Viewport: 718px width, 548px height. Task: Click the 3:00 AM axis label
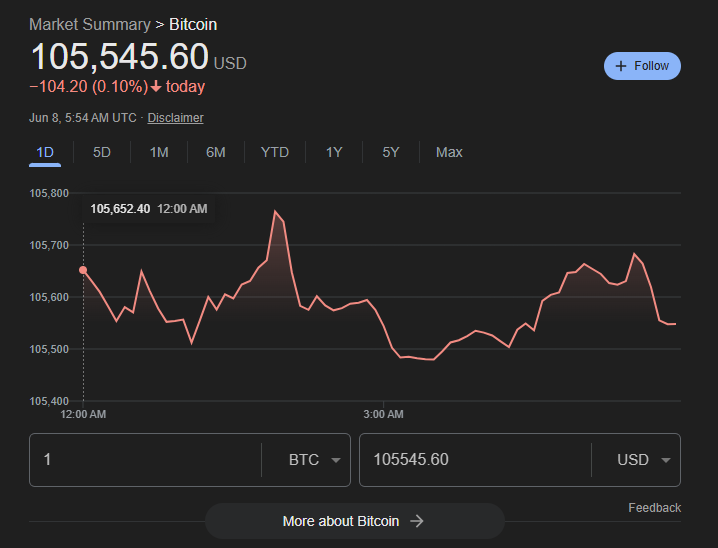[383, 414]
